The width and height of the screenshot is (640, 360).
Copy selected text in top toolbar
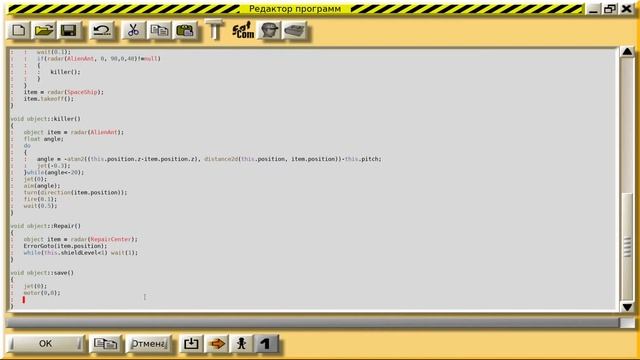(159, 31)
